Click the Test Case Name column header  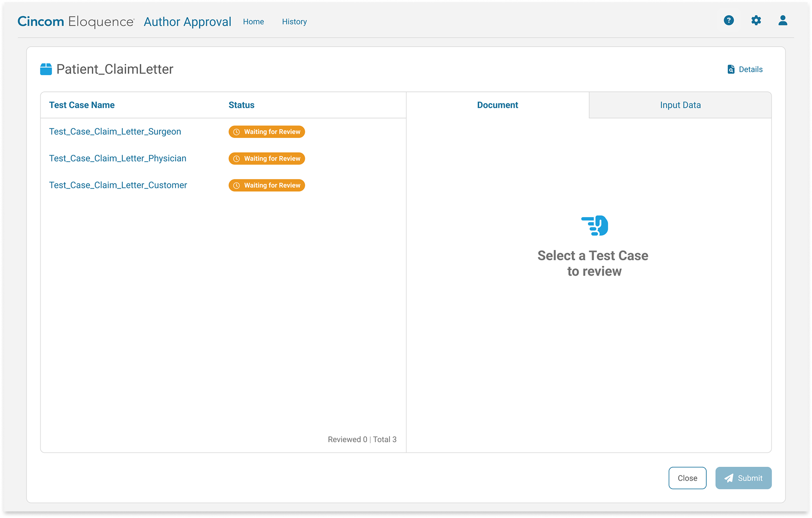[x=82, y=105]
